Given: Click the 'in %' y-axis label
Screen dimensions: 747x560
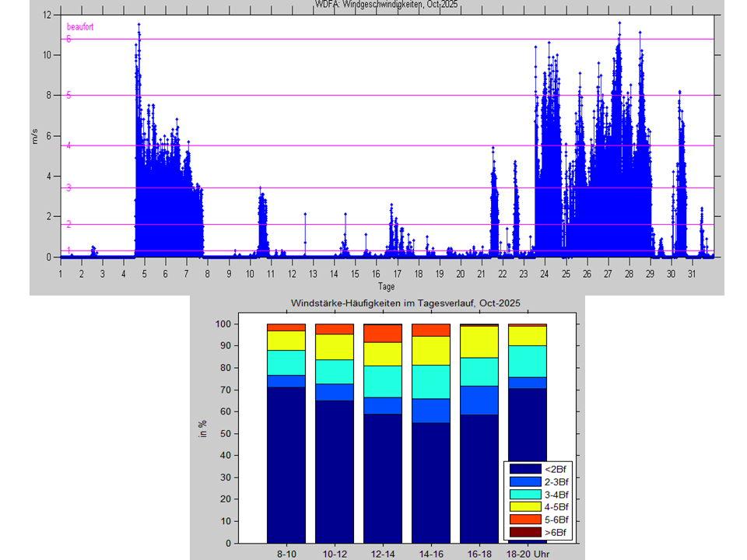Looking at the screenshot, I should (x=204, y=429).
